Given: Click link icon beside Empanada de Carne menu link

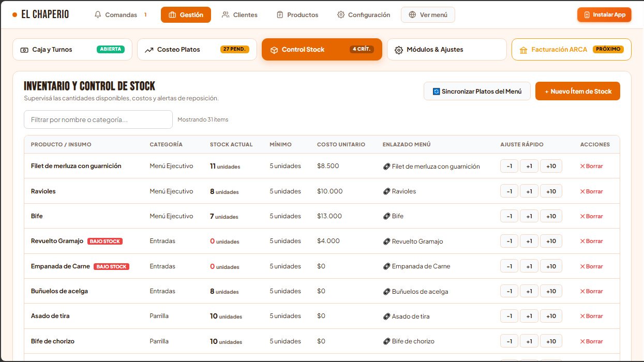Looking at the screenshot, I should 386,266.
